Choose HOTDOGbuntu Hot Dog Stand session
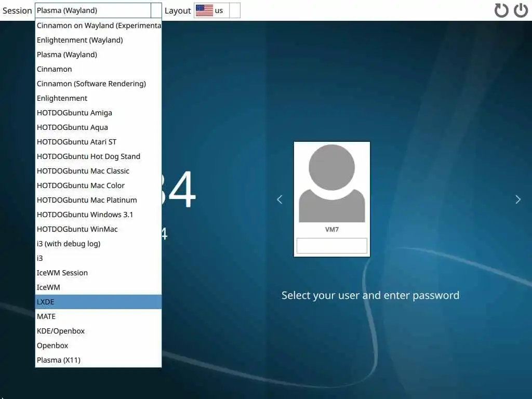 tap(98, 156)
